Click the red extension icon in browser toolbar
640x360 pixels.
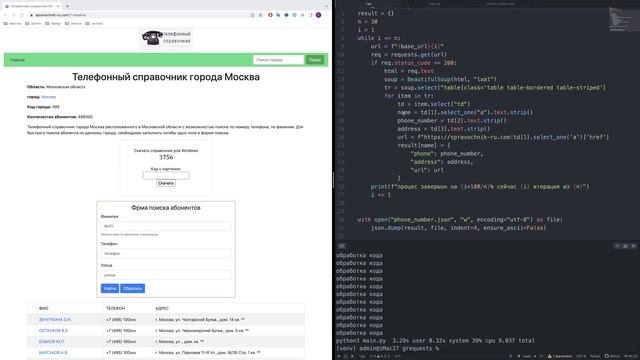click(270, 15)
